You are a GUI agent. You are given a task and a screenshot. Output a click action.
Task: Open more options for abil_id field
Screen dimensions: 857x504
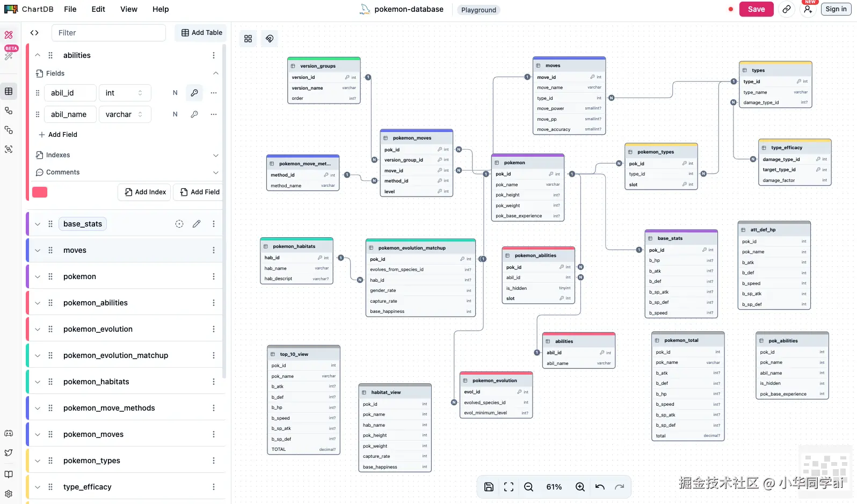pos(214,93)
